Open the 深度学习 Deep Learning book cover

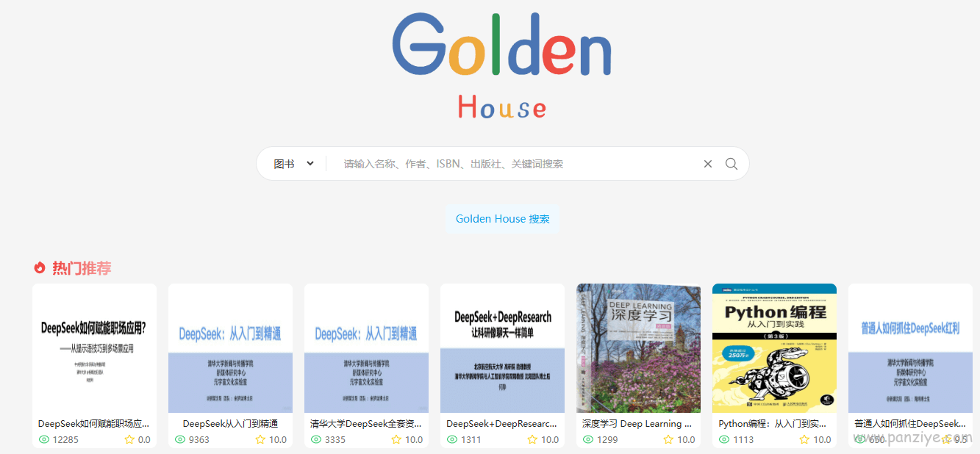tap(639, 348)
